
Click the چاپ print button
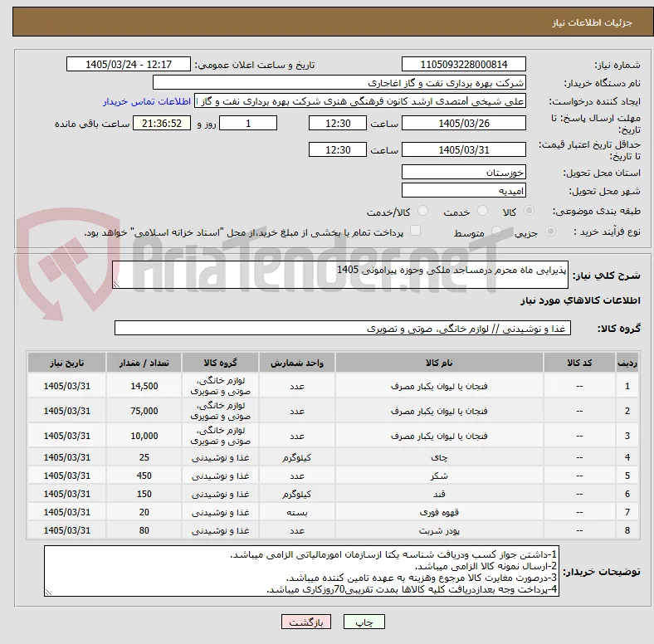pyautogui.click(x=364, y=622)
